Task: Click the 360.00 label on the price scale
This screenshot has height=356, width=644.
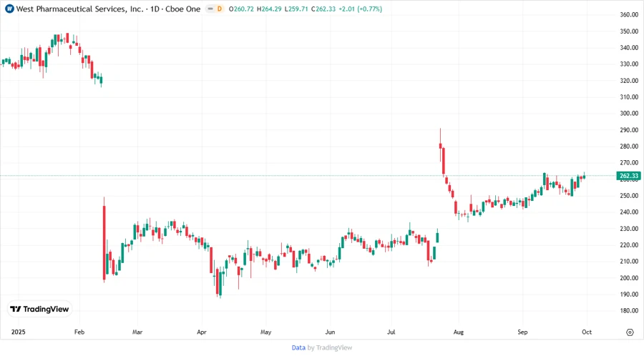Action: [x=630, y=15]
